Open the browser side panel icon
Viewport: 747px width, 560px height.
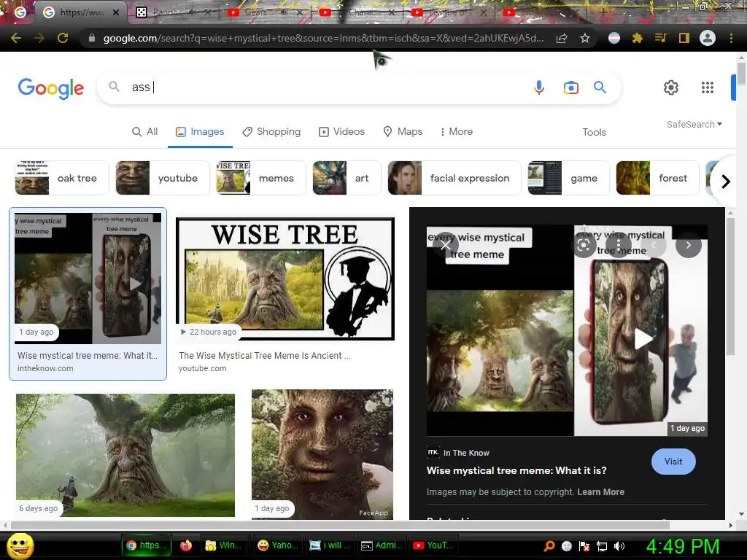[x=684, y=38]
